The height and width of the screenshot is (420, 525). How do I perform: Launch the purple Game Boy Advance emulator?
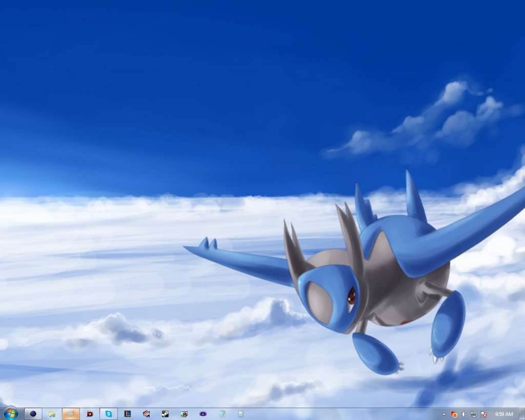203,414
